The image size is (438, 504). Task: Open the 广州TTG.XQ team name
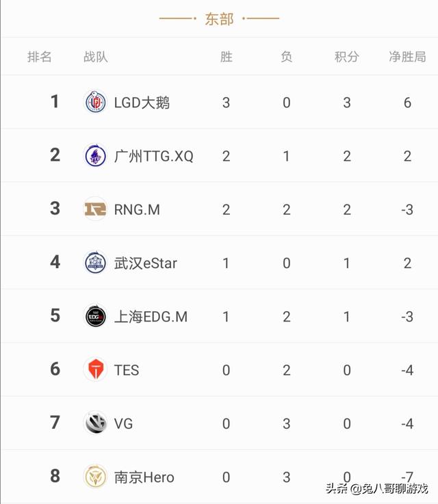[154, 156]
